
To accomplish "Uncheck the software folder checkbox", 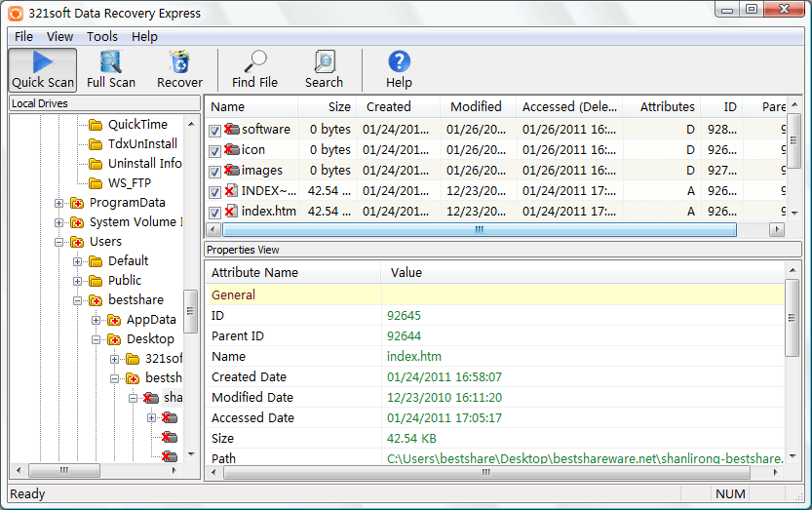I will tap(215, 130).
